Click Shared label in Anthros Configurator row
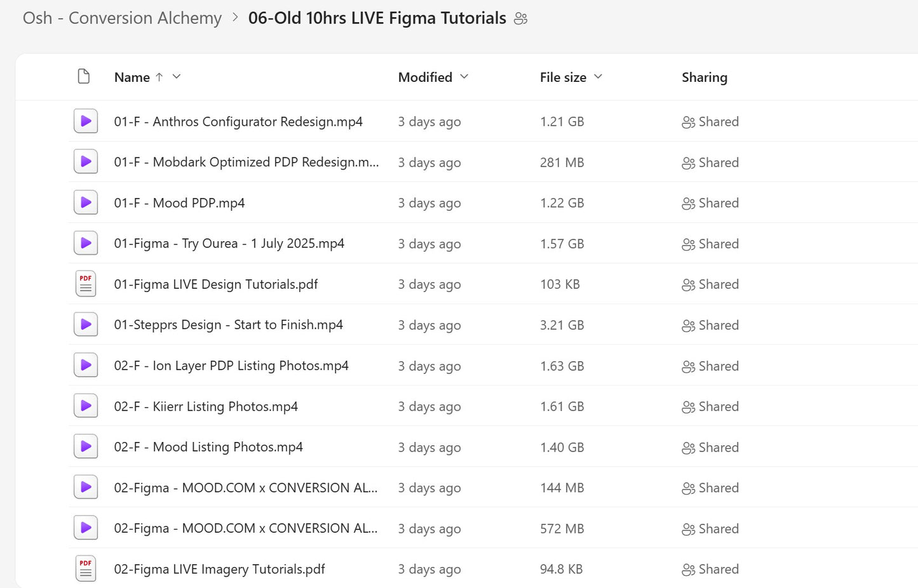The width and height of the screenshot is (918, 588). click(719, 121)
